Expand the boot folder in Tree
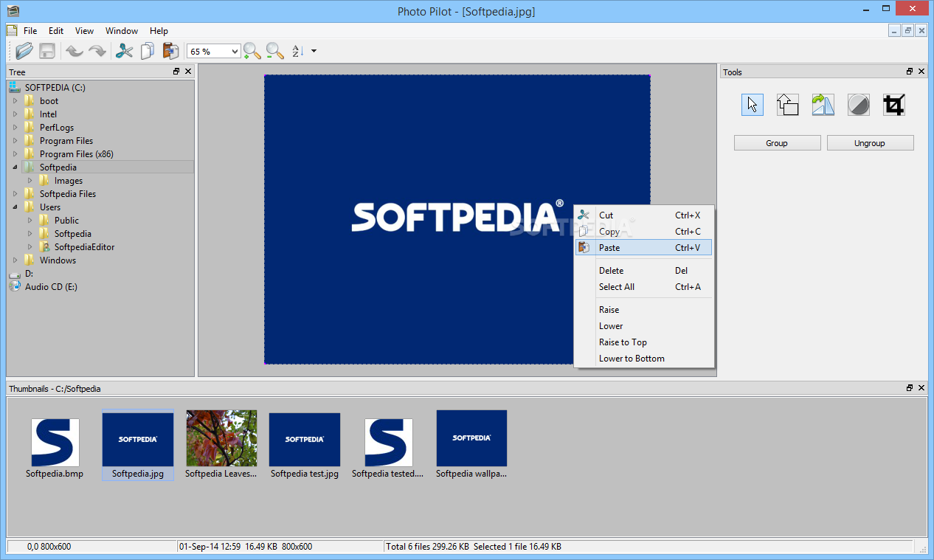Viewport: 934px width, 560px height. tap(15, 101)
